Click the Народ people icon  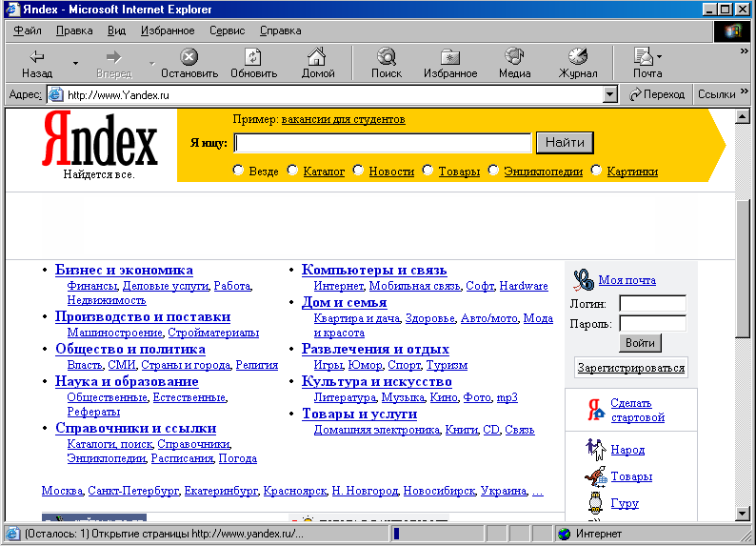595,450
